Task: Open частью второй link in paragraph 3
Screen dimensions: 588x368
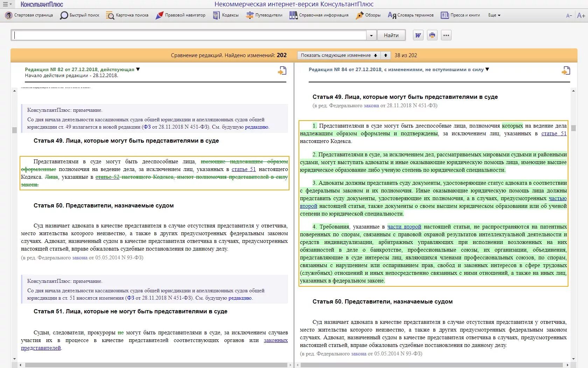Action: point(558,198)
